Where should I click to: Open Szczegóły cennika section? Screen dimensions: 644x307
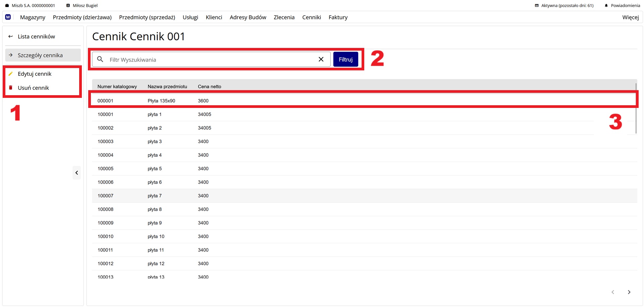pyautogui.click(x=40, y=55)
